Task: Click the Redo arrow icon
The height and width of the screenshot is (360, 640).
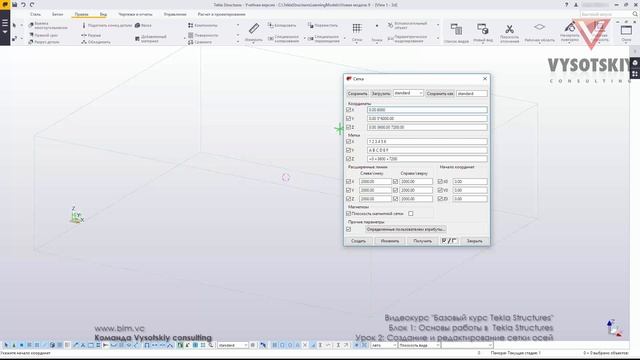Action: point(32,4)
